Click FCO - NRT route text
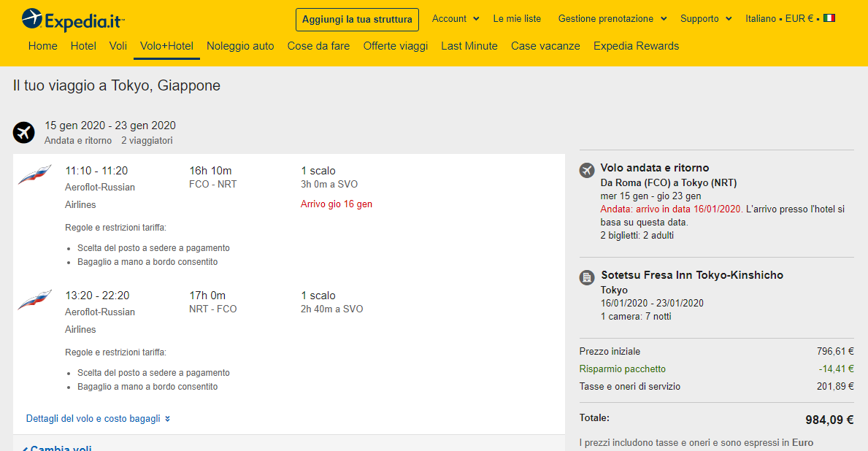The image size is (868, 451). [x=212, y=185]
